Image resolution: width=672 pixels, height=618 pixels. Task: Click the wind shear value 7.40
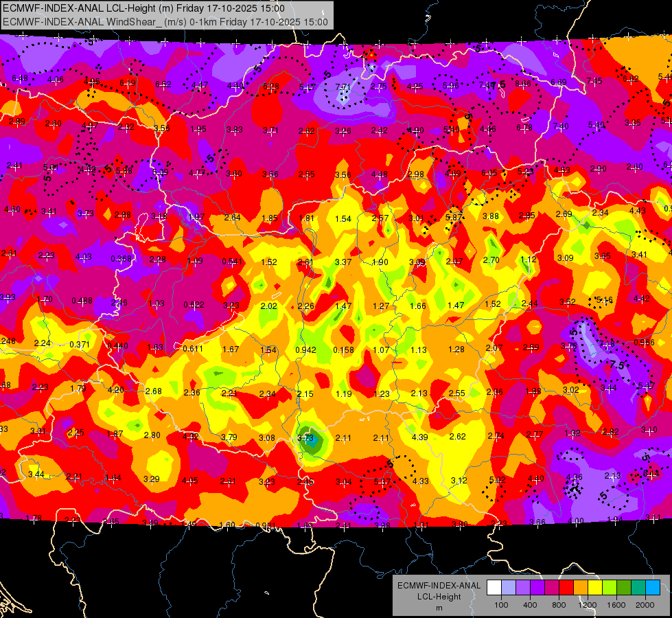pyautogui.click(x=561, y=126)
